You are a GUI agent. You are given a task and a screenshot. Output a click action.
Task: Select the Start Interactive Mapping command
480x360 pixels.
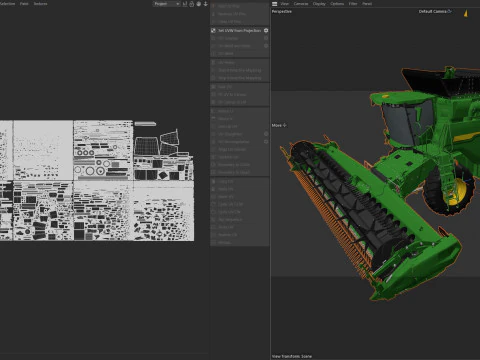point(239,70)
